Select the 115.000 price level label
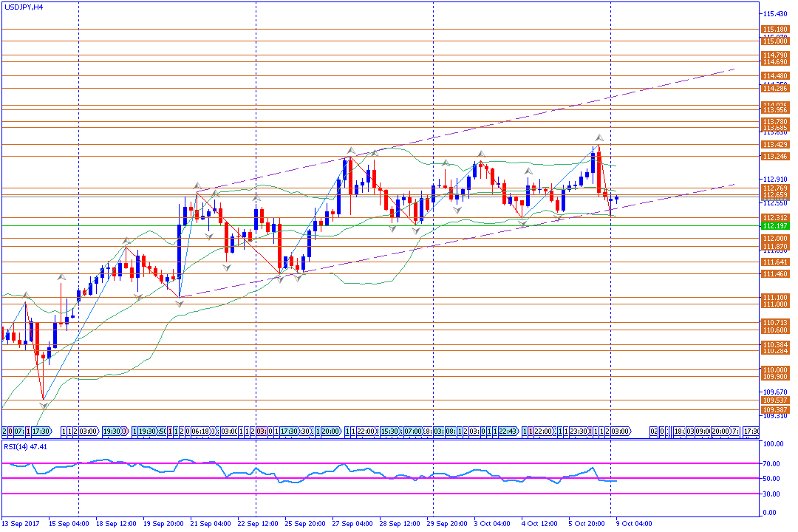 point(775,41)
